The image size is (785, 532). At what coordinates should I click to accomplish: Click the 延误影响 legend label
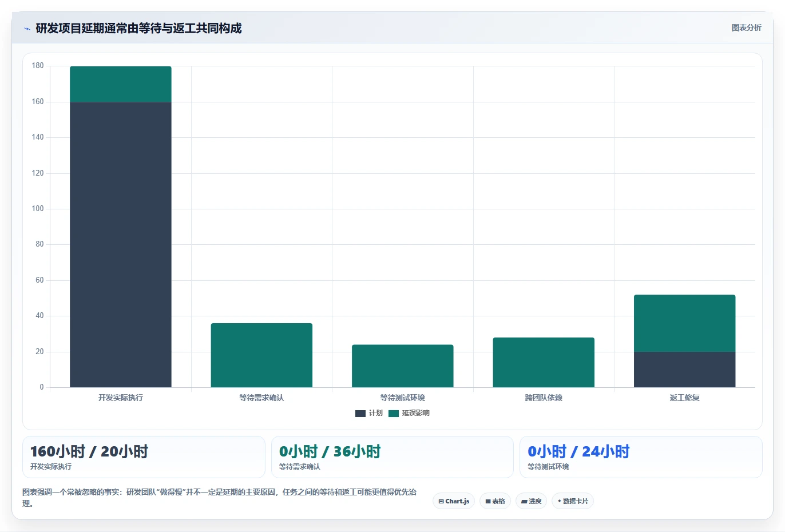click(x=416, y=413)
